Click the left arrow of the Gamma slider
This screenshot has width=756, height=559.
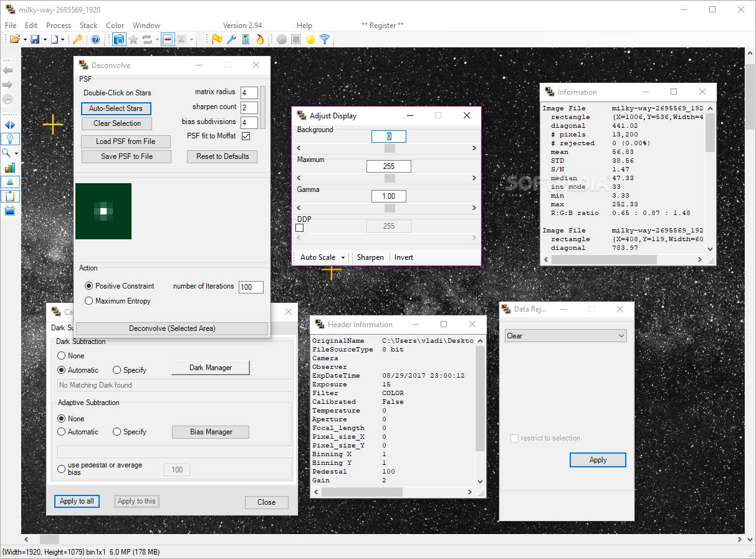click(299, 208)
